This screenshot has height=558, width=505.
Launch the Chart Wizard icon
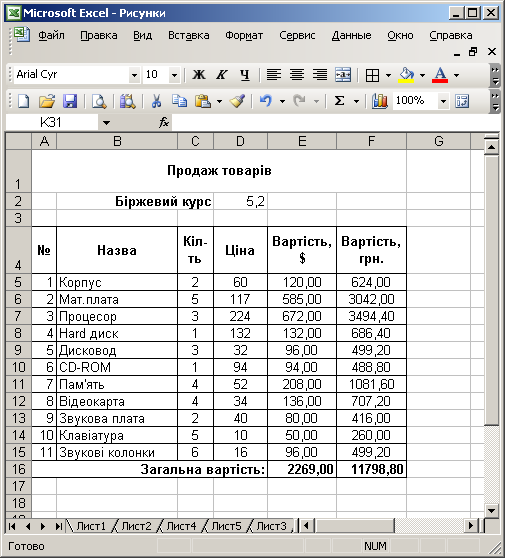pos(380,101)
